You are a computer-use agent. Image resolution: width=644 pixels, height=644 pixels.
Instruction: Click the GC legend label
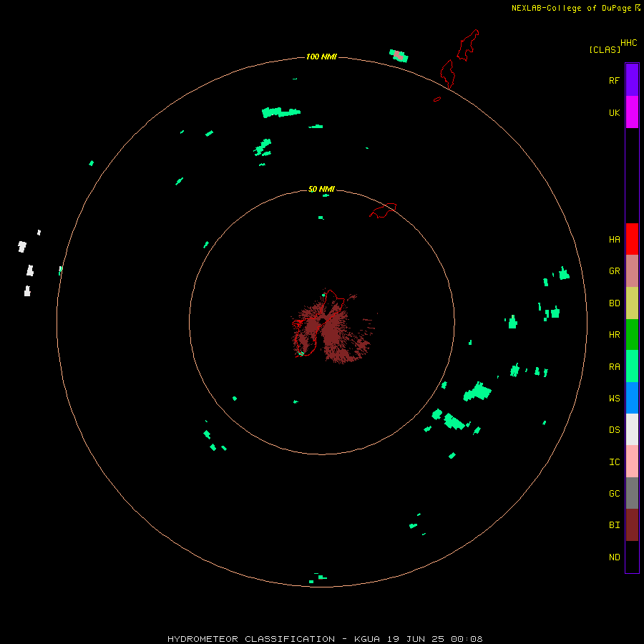614,494
